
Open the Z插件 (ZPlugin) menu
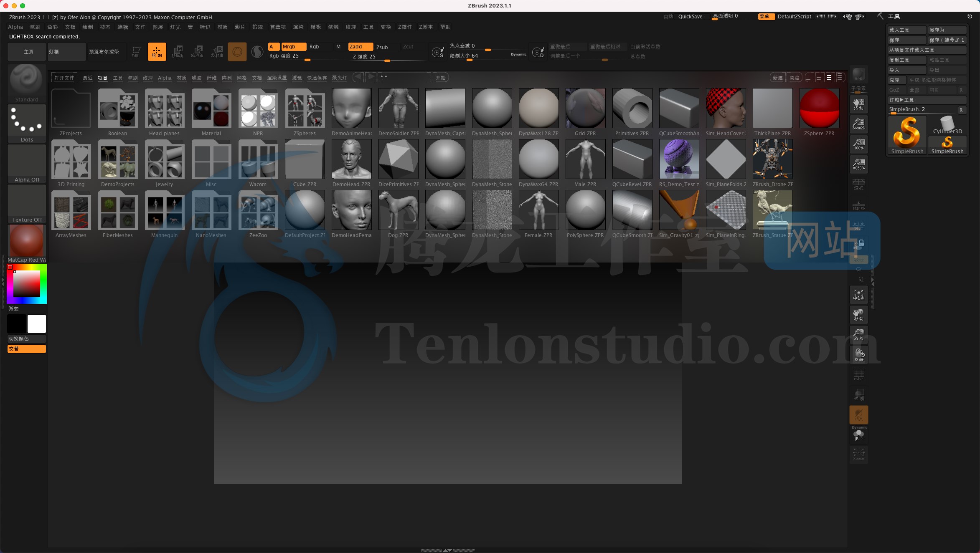tap(405, 27)
